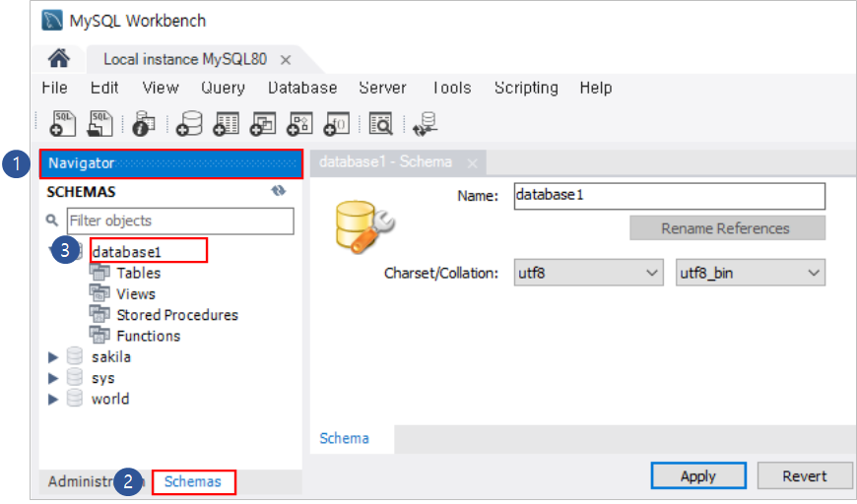Image resolution: width=857 pixels, height=504 pixels.
Task: Search table data icon
Action: coord(380,123)
